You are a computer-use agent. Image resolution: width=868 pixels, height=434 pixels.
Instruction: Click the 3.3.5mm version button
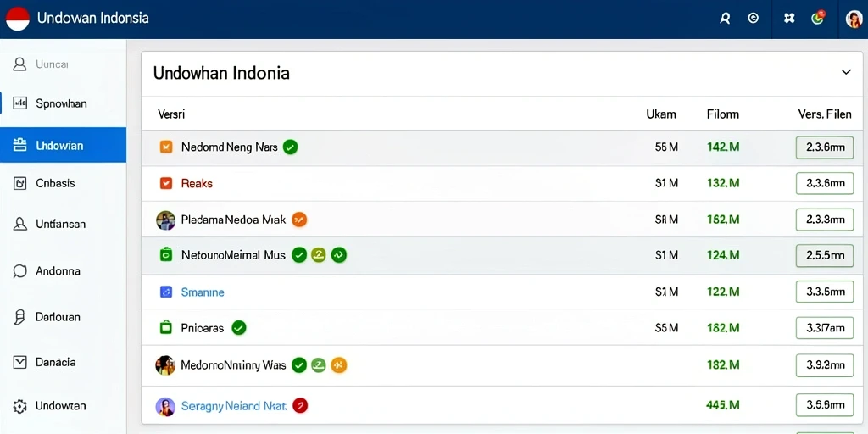pos(825,292)
